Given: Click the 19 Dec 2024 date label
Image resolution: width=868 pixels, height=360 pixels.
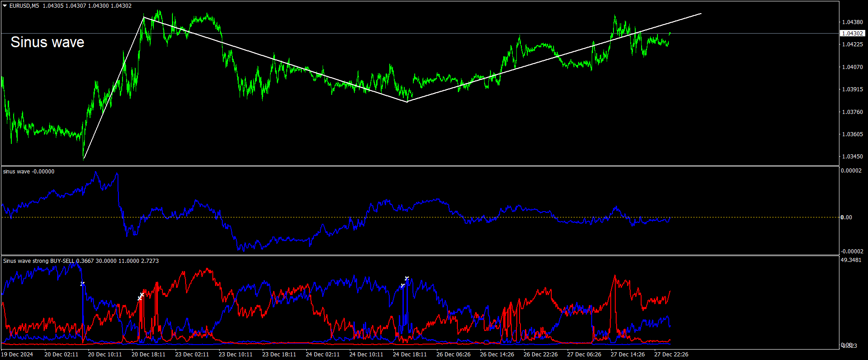Looking at the screenshot, I should point(17,355).
